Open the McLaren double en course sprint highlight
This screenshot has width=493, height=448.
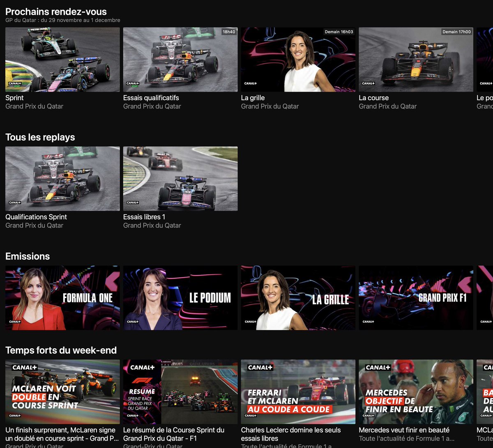click(x=62, y=391)
